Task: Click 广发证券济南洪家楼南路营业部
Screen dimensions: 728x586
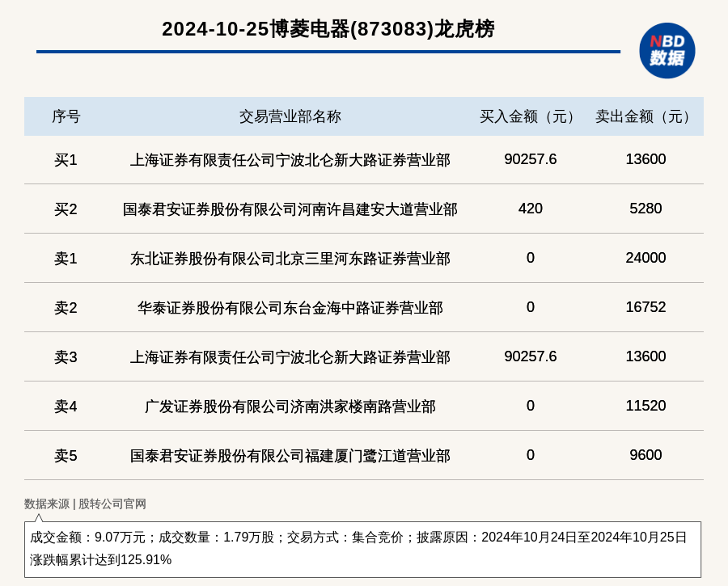Action: pos(290,407)
